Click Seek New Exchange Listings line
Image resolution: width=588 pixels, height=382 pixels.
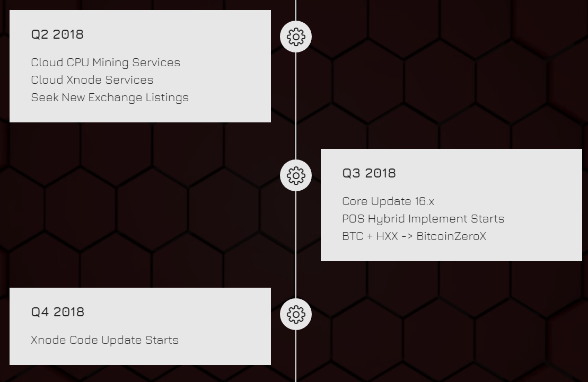(110, 97)
